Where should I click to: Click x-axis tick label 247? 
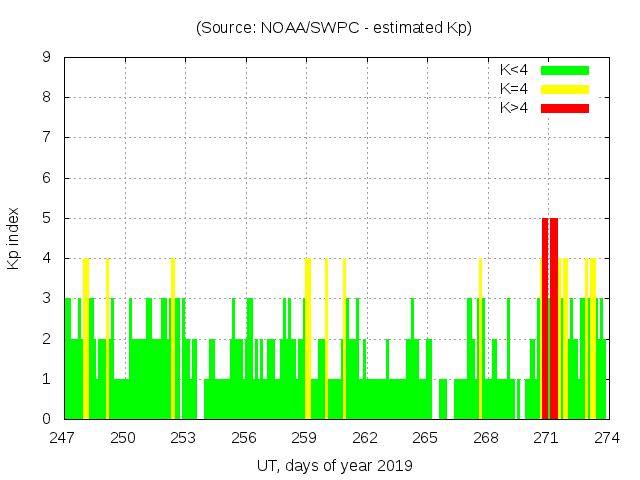click(x=64, y=437)
